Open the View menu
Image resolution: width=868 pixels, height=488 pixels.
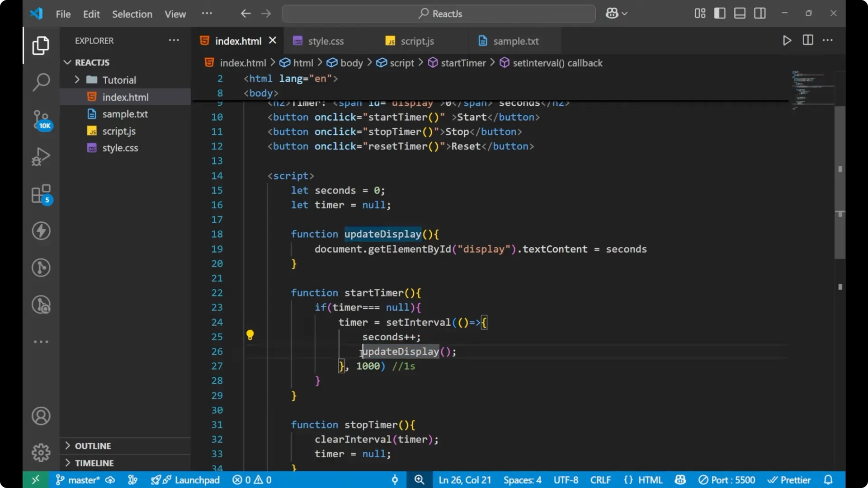(x=175, y=14)
